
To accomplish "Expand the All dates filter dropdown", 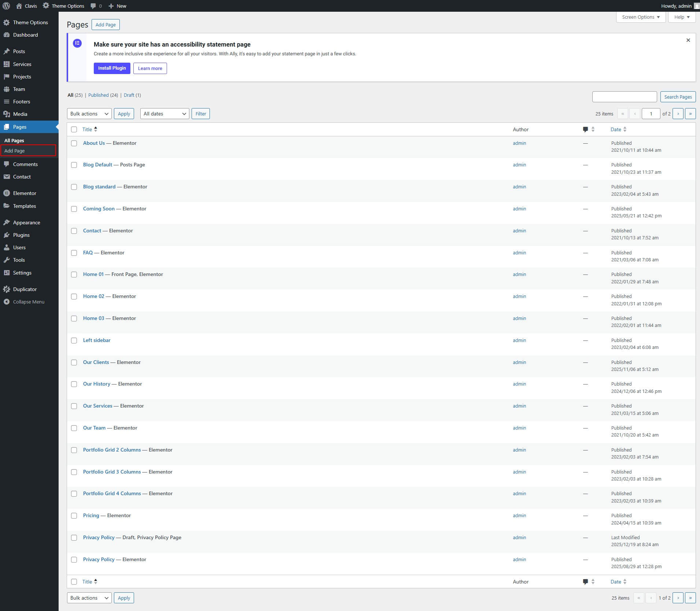I will [x=164, y=114].
